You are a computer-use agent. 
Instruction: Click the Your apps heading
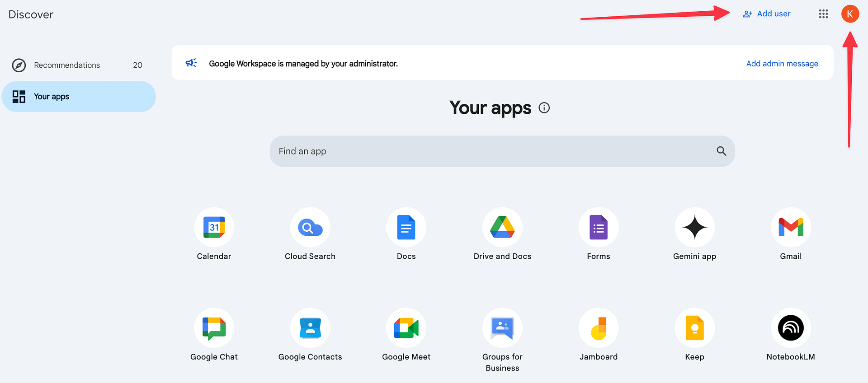click(490, 108)
